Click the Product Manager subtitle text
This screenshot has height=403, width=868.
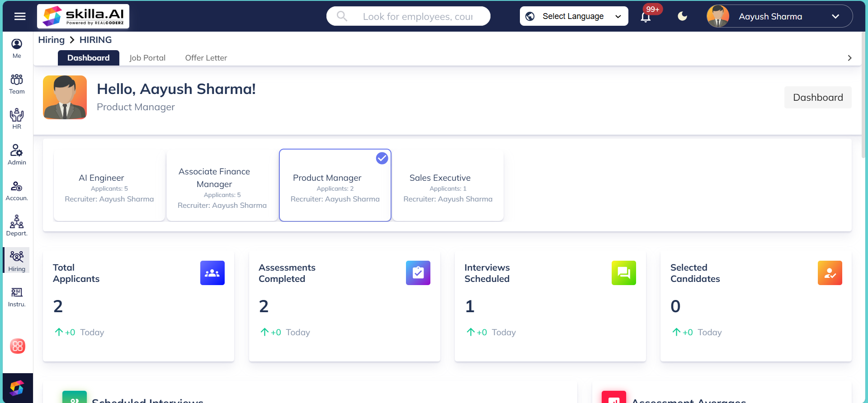click(x=136, y=107)
